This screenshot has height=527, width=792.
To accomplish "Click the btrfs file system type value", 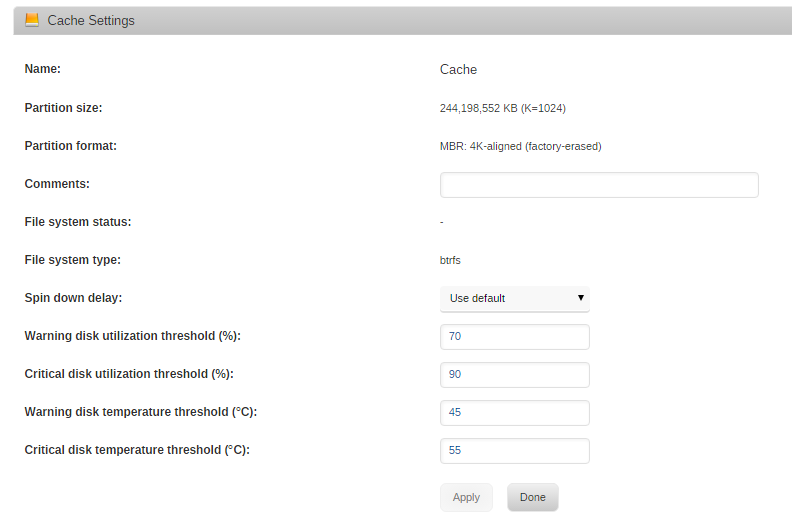I will coord(450,260).
